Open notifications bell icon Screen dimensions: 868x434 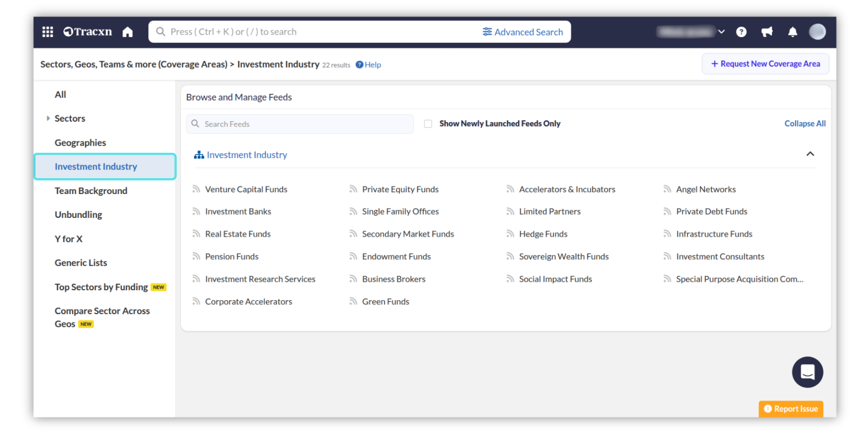pyautogui.click(x=793, y=32)
